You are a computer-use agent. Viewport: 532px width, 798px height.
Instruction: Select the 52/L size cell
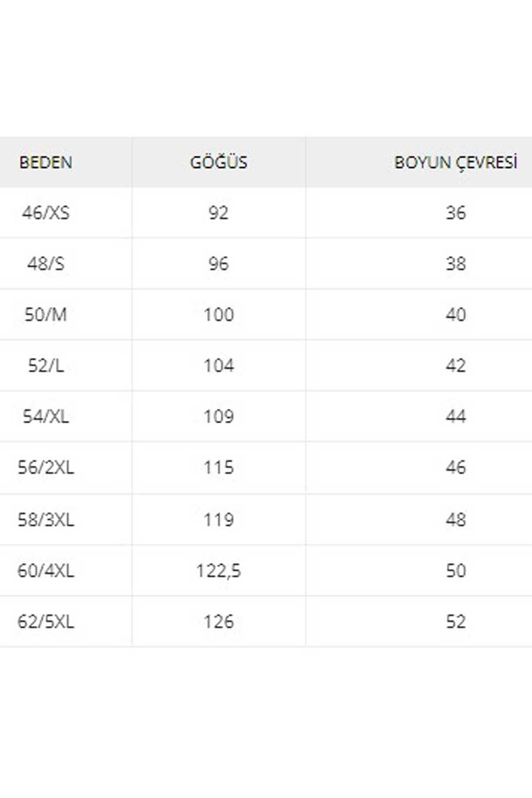[46, 366]
